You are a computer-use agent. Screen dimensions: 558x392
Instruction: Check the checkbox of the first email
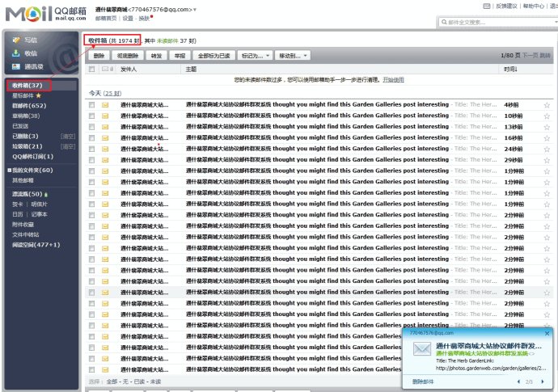point(92,105)
